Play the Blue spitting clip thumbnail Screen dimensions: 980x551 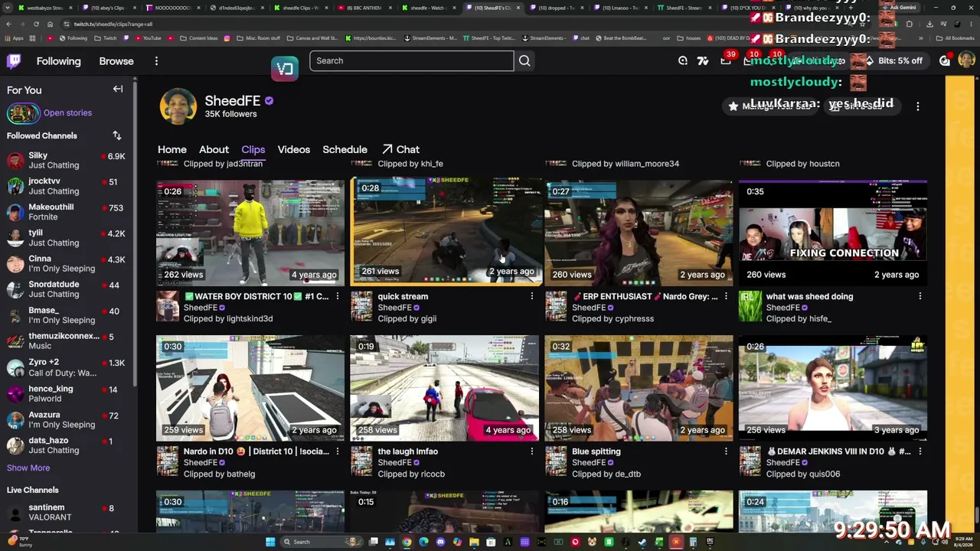pos(639,388)
